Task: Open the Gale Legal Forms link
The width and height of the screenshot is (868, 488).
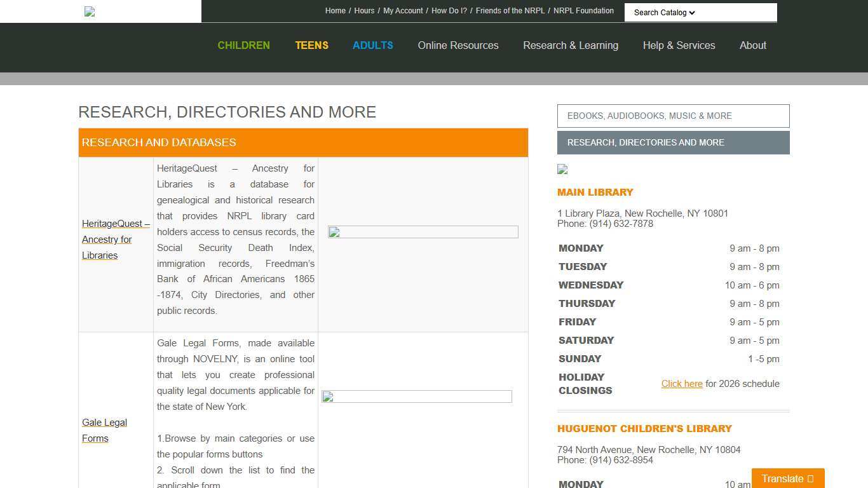Action: coord(104,430)
